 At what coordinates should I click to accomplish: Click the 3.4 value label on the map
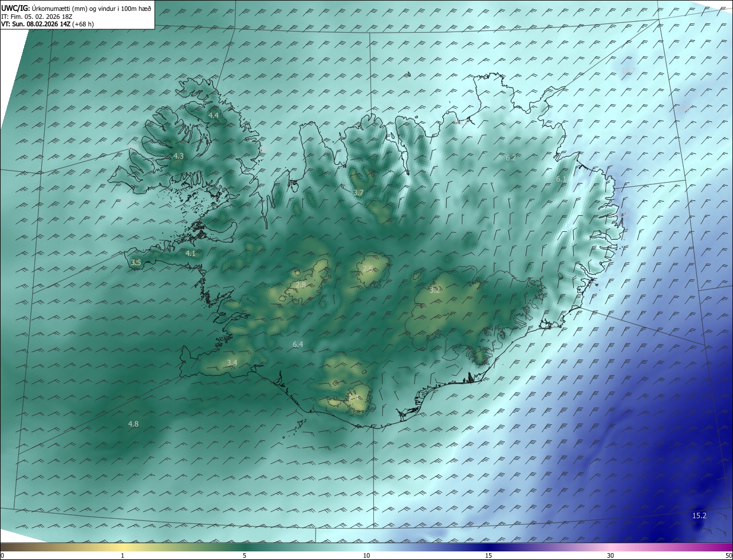click(x=232, y=362)
